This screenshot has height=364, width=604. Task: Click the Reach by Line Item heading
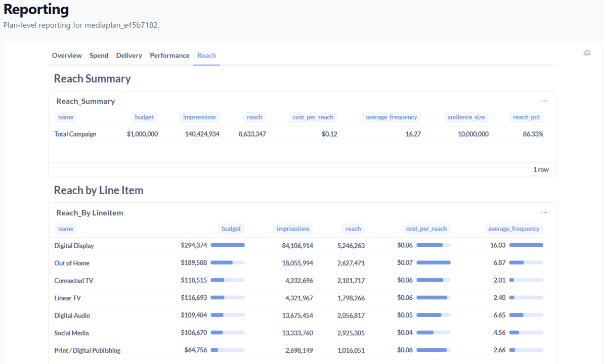[99, 190]
